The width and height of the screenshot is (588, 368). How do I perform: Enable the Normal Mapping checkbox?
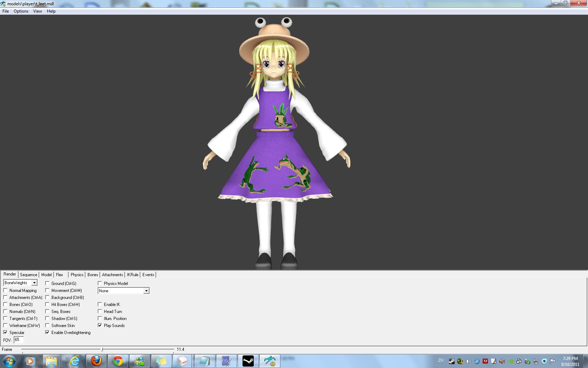[x=5, y=291]
